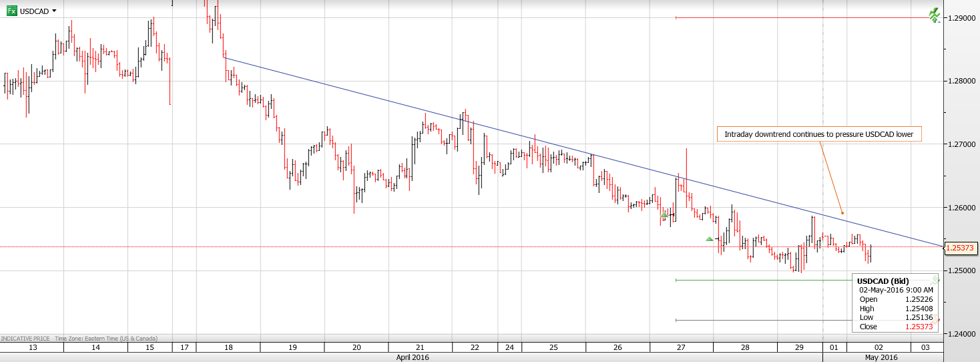Select the red horizontal line at 1.29000
Screen dimensions: 980x362
tap(801, 17)
